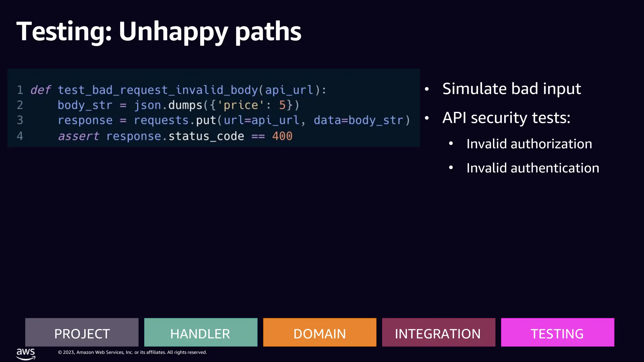This screenshot has height=362, width=644.
Task: Click the 'API security tests:' bullet
Action: click(x=506, y=118)
